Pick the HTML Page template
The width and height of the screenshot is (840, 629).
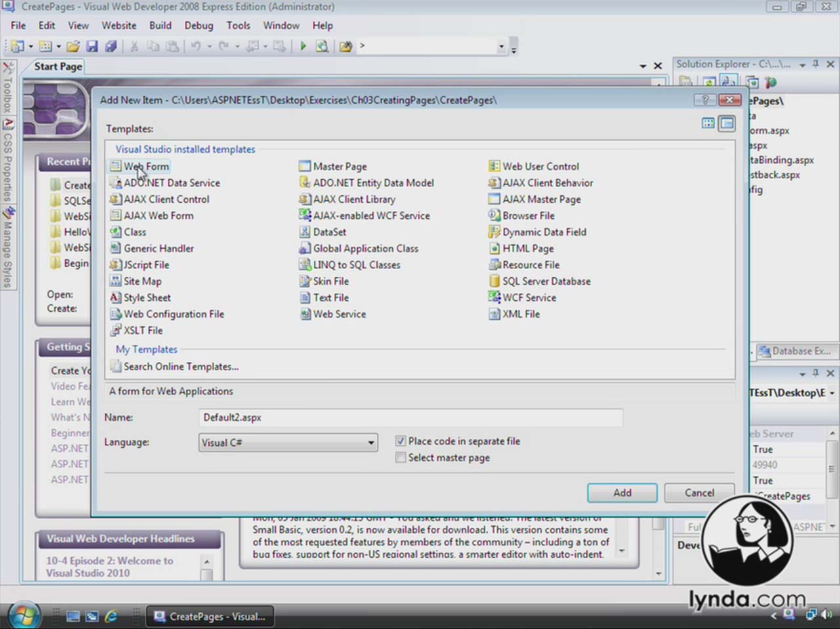click(x=522, y=249)
